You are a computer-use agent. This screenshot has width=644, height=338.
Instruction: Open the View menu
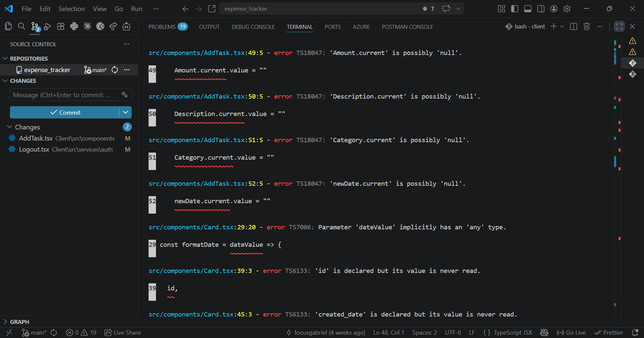pyautogui.click(x=100, y=9)
